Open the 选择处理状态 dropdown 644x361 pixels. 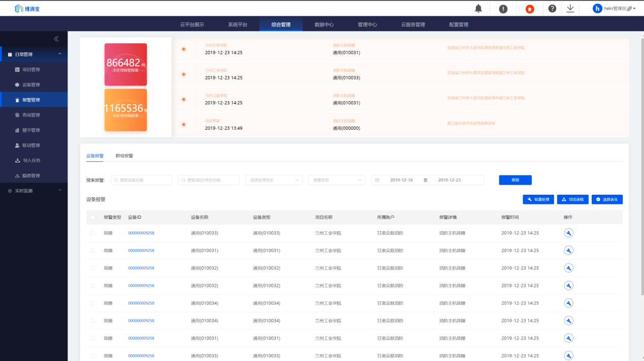(274, 180)
